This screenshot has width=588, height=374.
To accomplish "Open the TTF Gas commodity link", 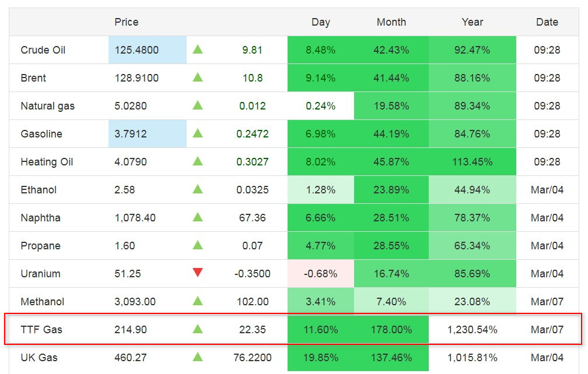I will point(41,330).
